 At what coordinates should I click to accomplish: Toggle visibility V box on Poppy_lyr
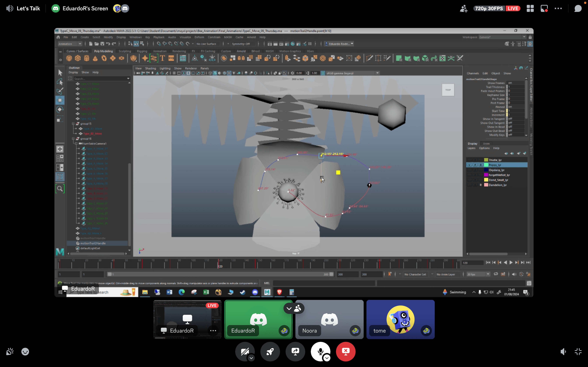click(x=469, y=165)
